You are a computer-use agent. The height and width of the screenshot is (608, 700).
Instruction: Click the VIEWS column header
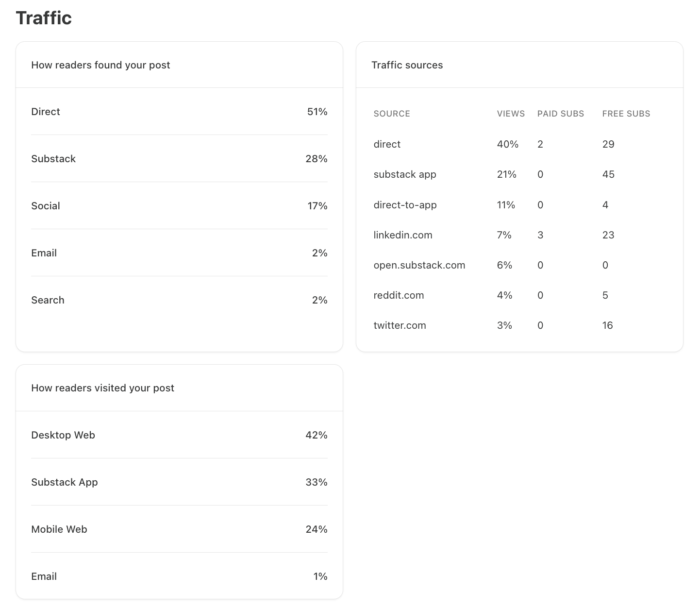tap(511, 114)
